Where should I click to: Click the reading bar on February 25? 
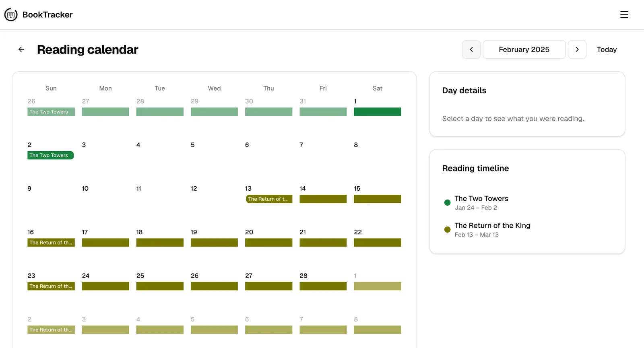[160, 286]
